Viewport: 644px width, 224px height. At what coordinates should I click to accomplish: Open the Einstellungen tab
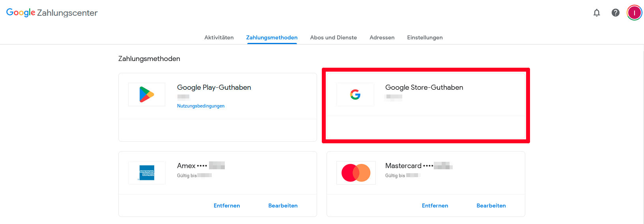click(425, 37)
